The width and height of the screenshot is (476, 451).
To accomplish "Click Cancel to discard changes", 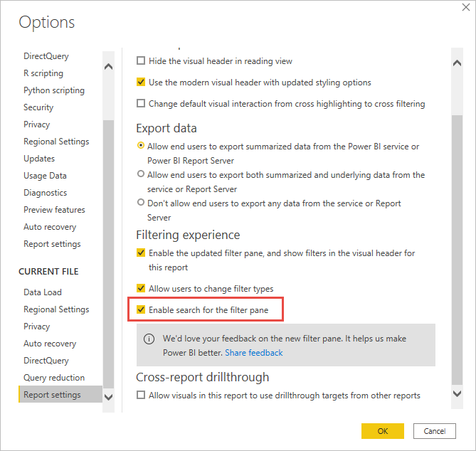I will coord(435,431).
